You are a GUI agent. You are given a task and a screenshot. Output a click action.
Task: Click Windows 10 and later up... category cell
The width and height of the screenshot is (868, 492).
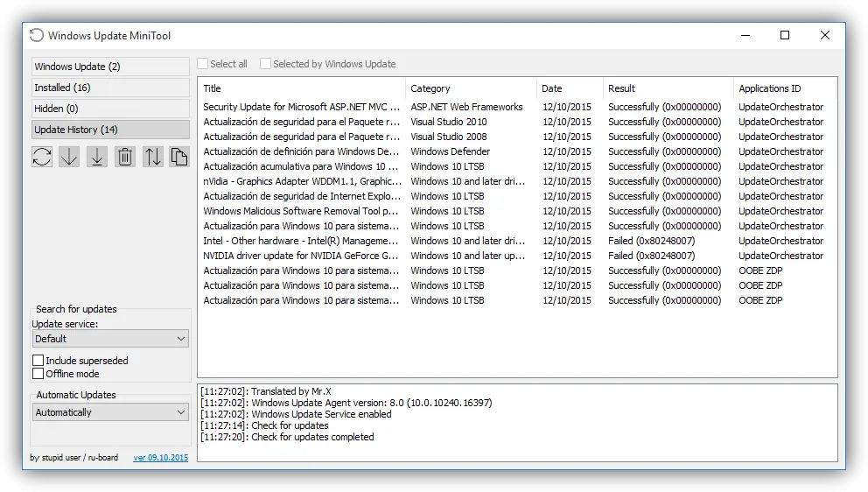coord(468,256)
